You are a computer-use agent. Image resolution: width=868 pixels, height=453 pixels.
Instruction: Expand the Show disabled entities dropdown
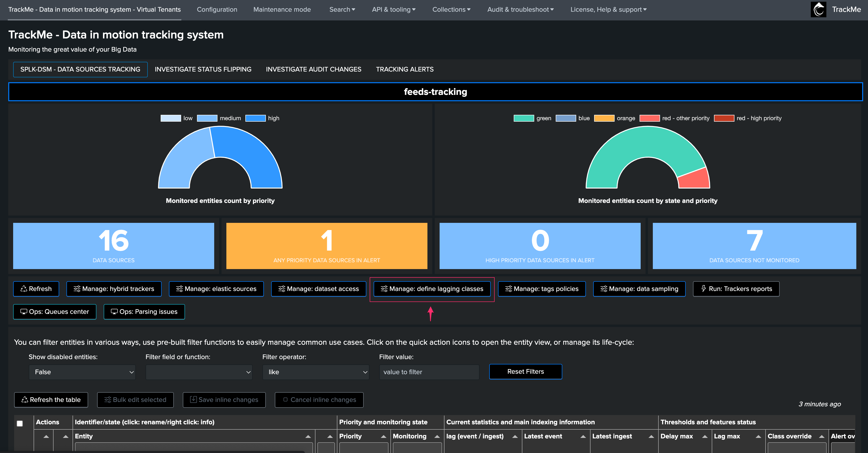82,372
